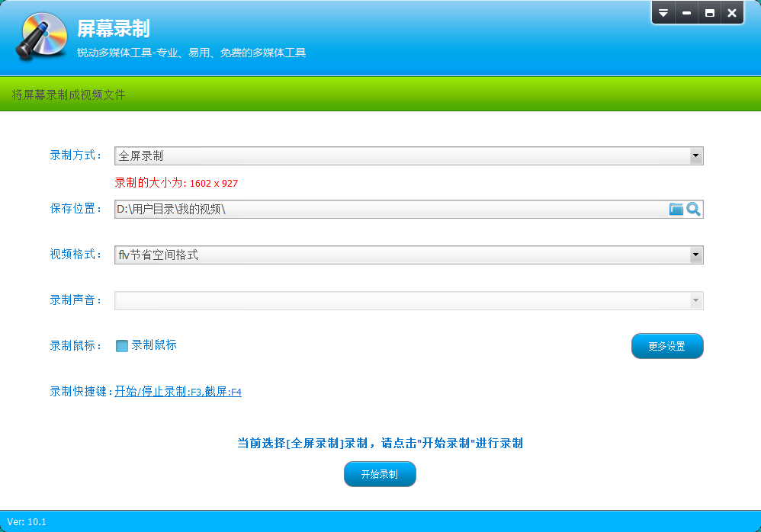
Task: Click the 保存位置 label
Action: [x=75, y=209]
